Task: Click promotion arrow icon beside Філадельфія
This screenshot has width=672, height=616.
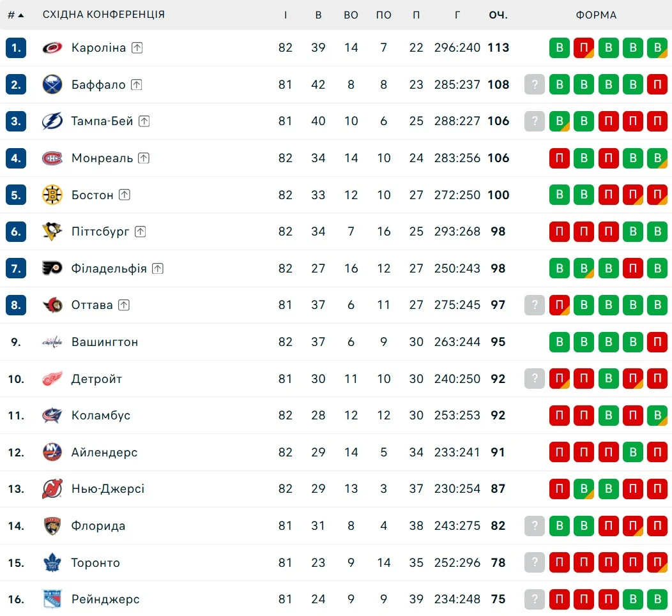Action: click(x=158, y=269)
